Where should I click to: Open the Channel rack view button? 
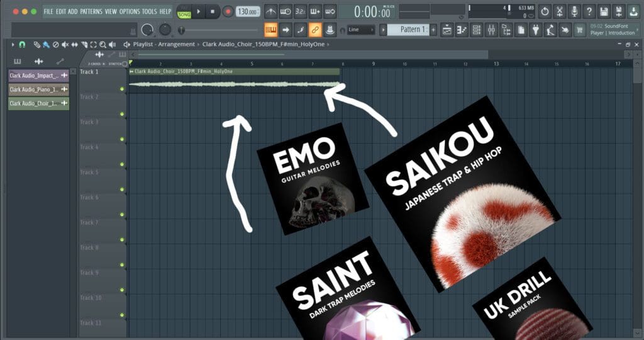point(477,30)
